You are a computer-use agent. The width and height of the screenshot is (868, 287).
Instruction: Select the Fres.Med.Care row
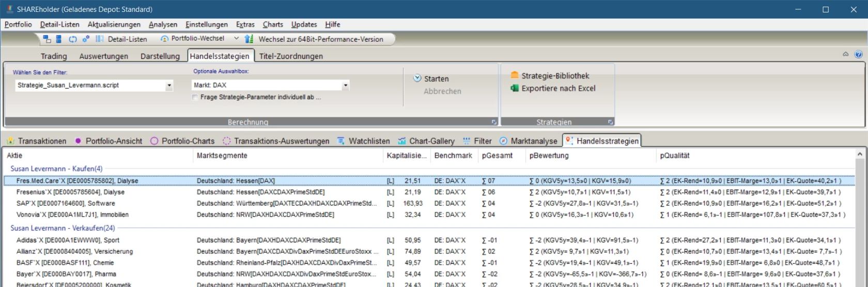429,181
